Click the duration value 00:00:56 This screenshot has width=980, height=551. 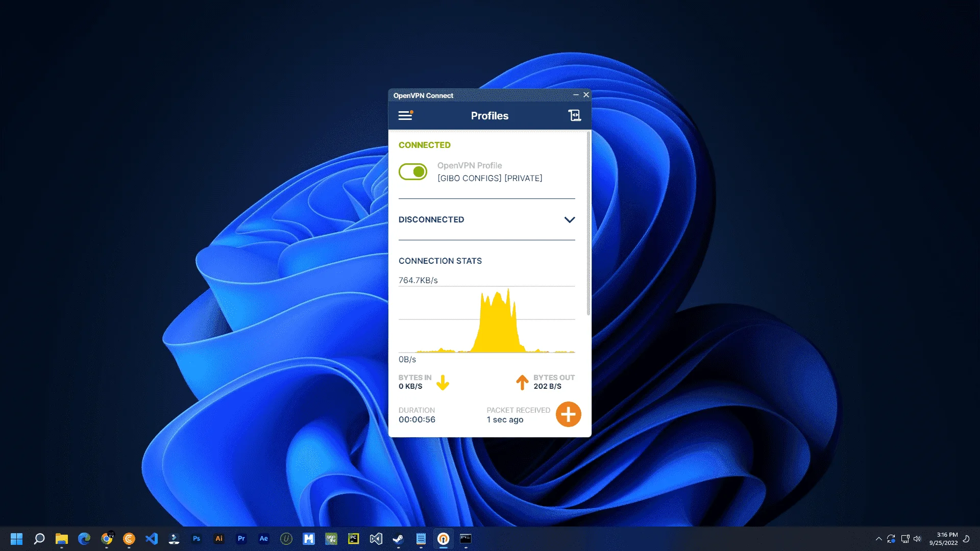point(417,419)
